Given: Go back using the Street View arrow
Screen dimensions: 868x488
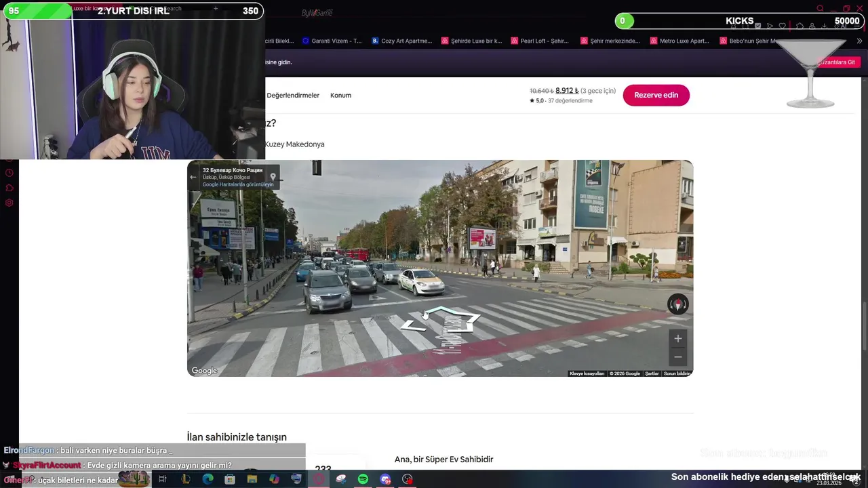Looking at the screenshot, I should coord(193,177).
